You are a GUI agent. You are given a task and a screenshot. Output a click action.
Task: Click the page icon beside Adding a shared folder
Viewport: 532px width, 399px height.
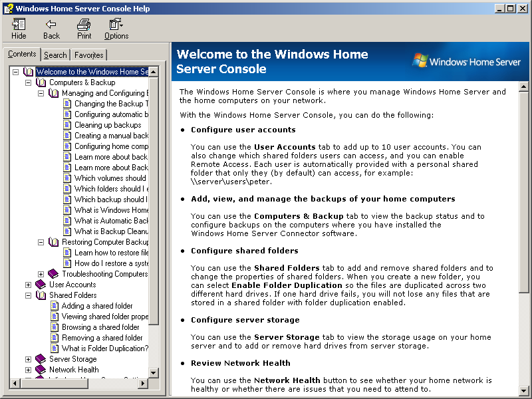coord(57,306)
